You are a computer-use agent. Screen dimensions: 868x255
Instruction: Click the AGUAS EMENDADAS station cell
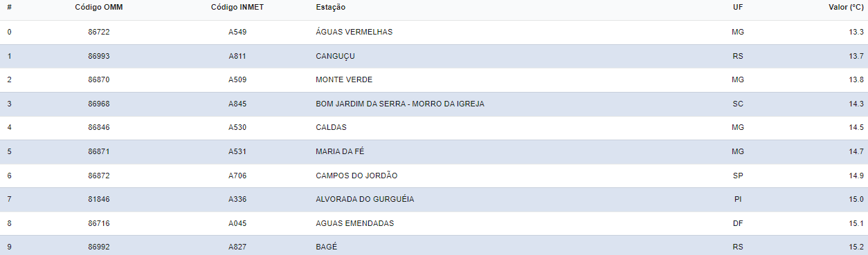(355, 223)
